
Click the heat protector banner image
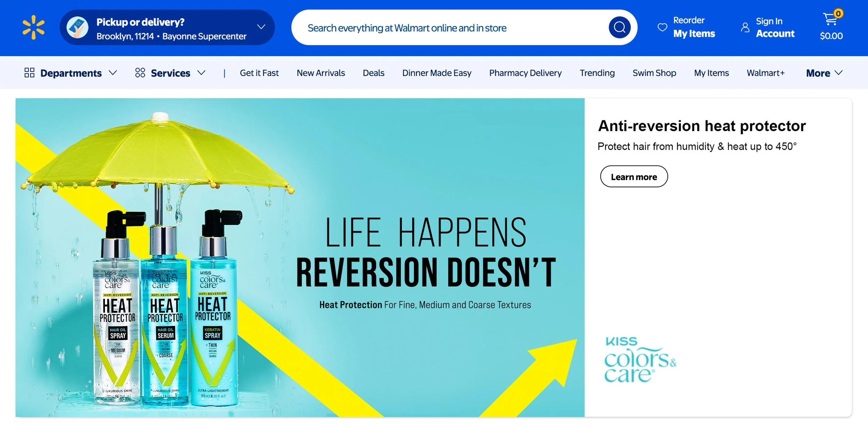(300, 257)
